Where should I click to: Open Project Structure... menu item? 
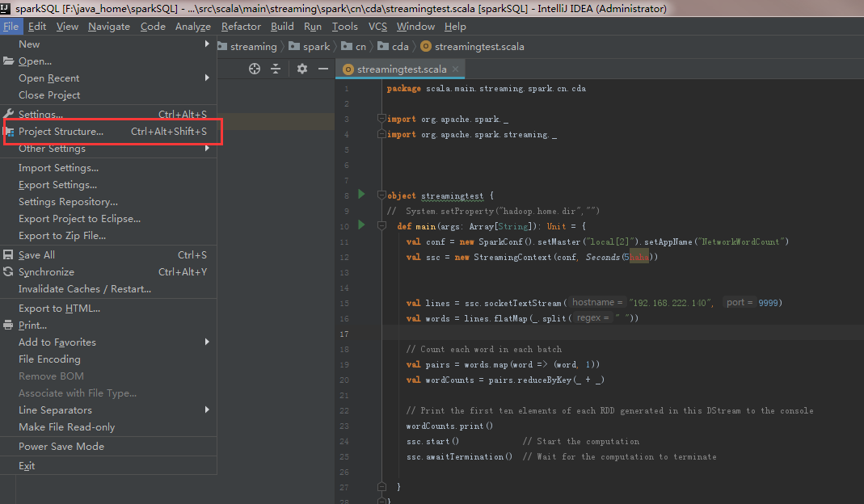108,132
